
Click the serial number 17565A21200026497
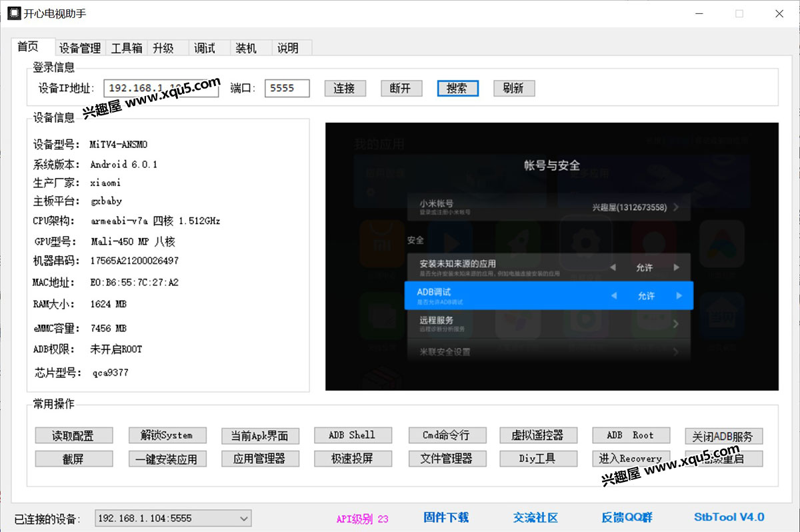pos(134,261)
